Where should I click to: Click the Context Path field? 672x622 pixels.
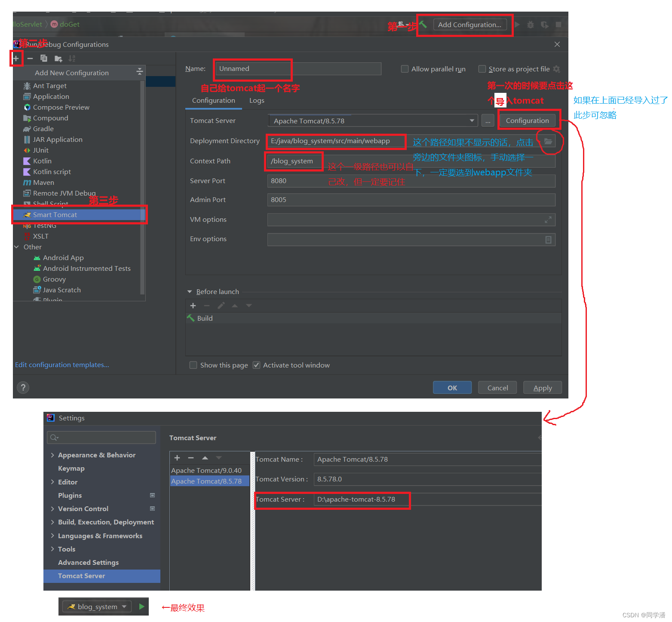point(411,161)
